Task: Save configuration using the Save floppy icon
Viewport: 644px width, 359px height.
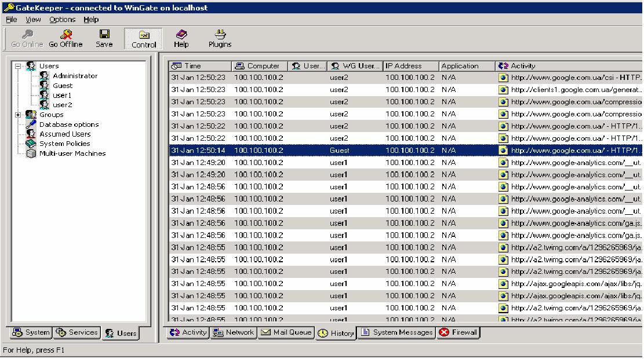Action: pos(104,35)
